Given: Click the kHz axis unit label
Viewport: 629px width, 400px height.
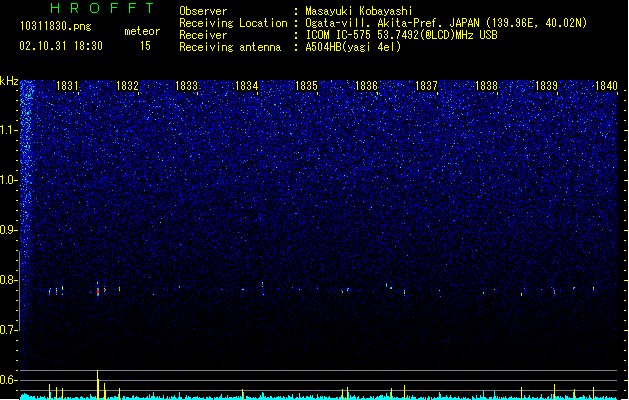Looking at the screenshot, I should [9, 81].
